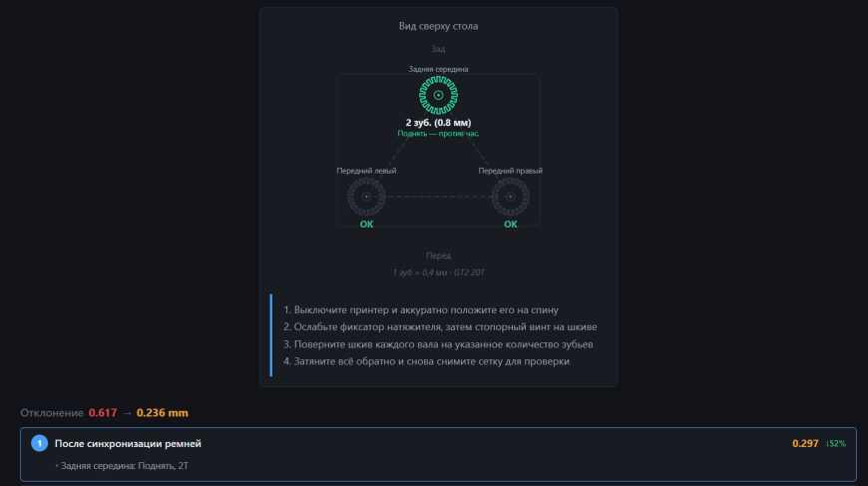Click 'Поднять — против час.' hint text

(x=438, y=134)
